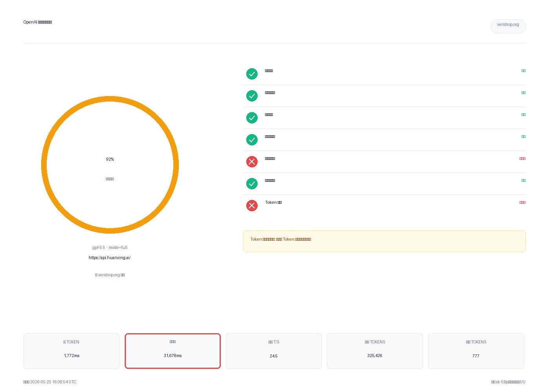Viewport: 549px width, 392px height.
Task: Click the red X icon above the last green check
Action: point(252,162)
